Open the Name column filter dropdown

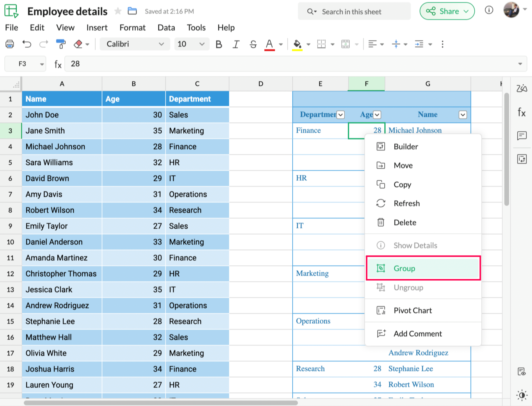[463, 115]
